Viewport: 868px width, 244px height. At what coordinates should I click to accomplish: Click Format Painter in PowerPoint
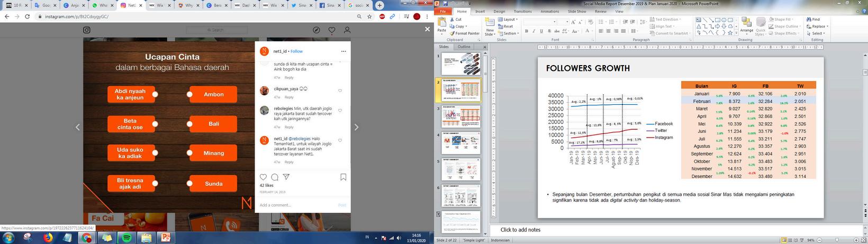click(464, 33)
